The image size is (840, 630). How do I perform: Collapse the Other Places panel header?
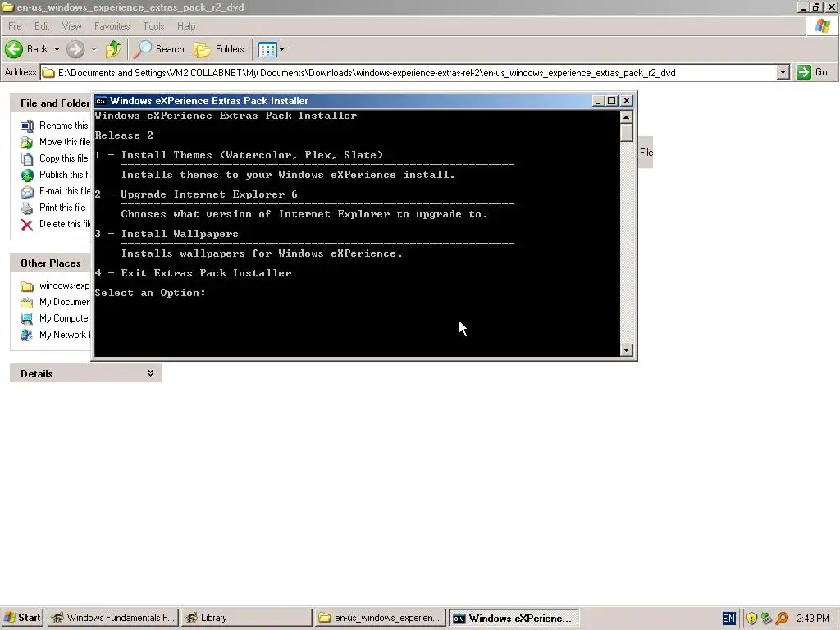[51, 263]
